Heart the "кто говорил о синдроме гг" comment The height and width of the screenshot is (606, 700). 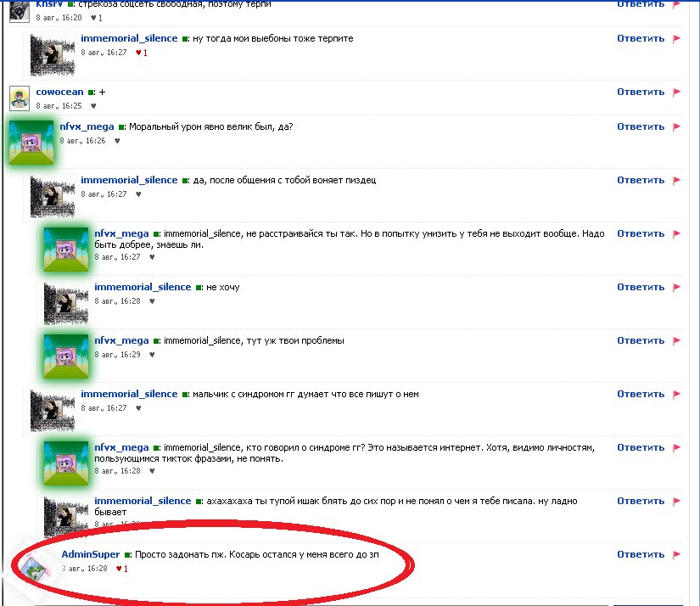[152, 471]
